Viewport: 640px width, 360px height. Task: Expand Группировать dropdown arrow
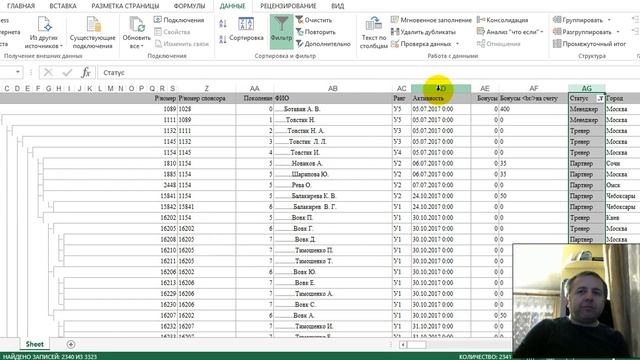point(609,20)
